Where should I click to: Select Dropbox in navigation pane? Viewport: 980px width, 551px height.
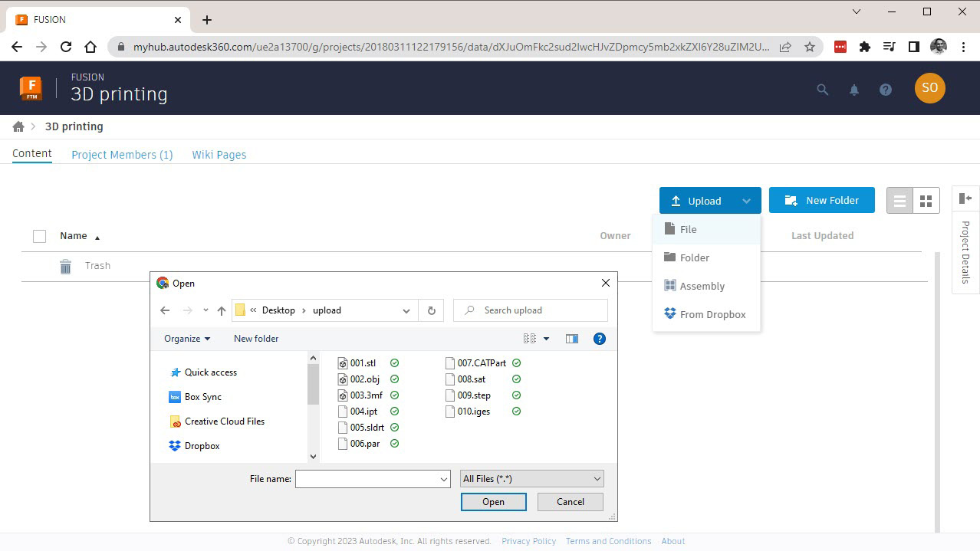click(x=194, y=446)
